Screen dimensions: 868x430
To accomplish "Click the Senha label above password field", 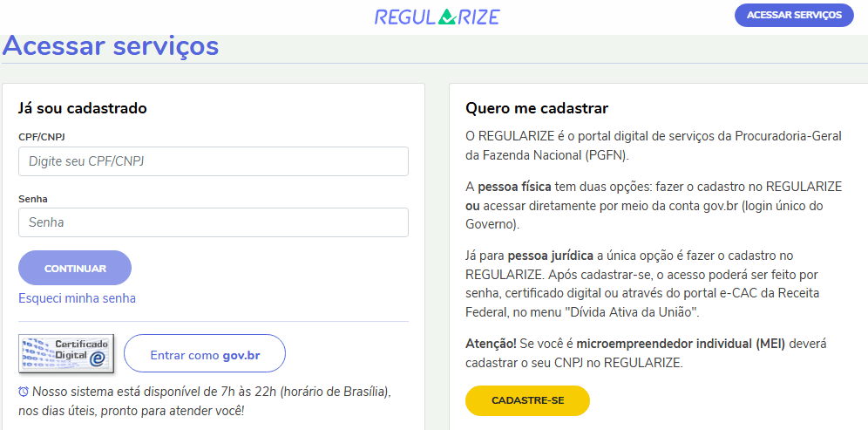I will 33,199.
